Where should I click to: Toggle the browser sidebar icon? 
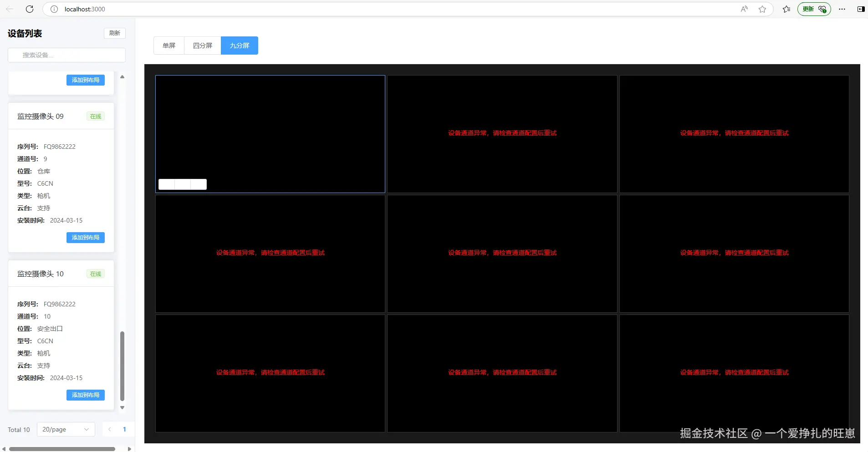tap(861, 9)
